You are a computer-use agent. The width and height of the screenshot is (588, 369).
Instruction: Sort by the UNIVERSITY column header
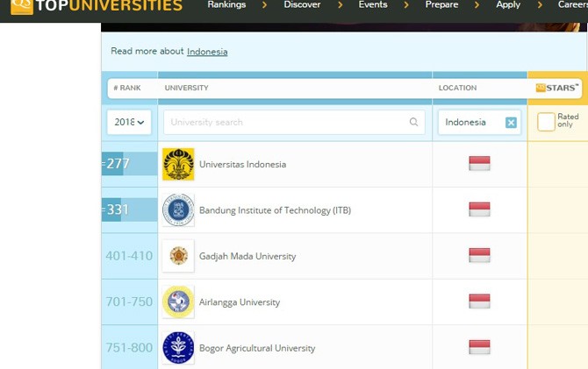coord(186,88)
